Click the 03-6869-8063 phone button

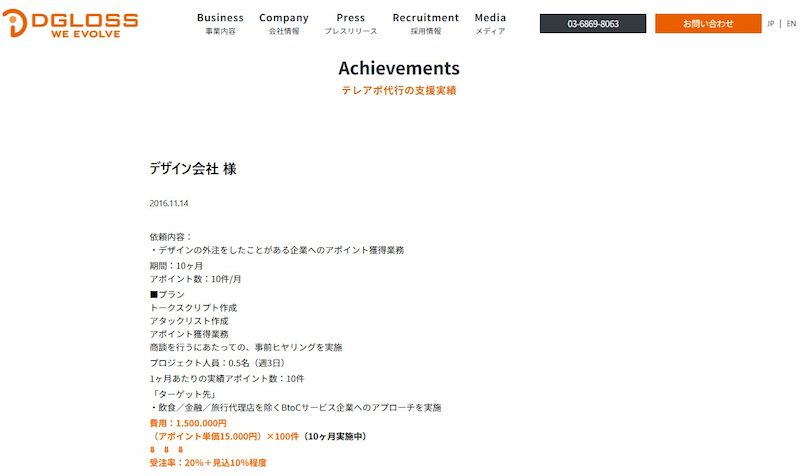(x=593, y=23)
